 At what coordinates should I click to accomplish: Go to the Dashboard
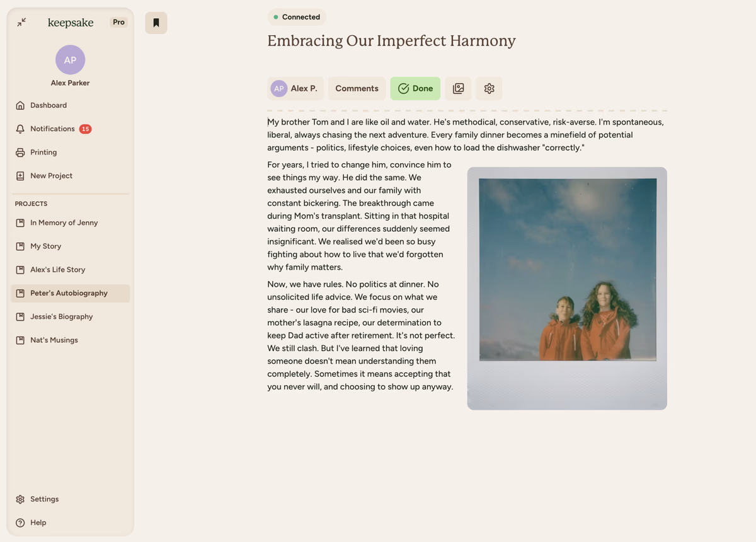pos(49,105)
